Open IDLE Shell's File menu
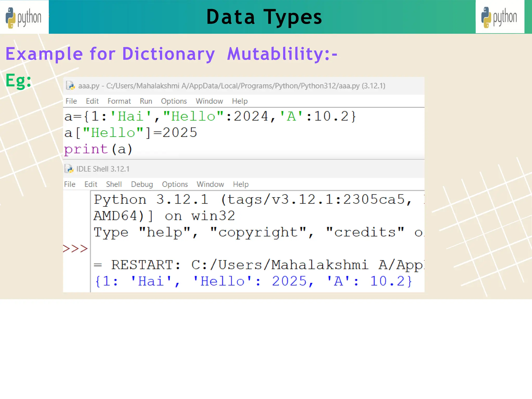 70,184
